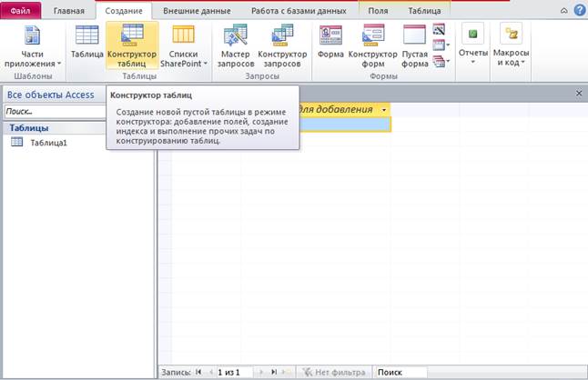Go to the last record

pyautogui.click(x=274, y=372)
